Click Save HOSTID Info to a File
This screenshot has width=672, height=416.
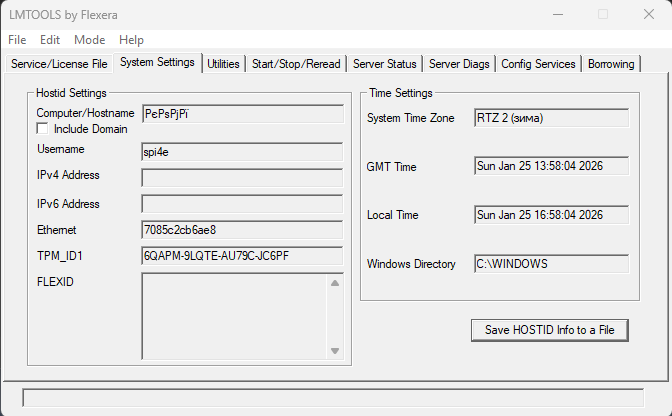[x=549, y=330]
